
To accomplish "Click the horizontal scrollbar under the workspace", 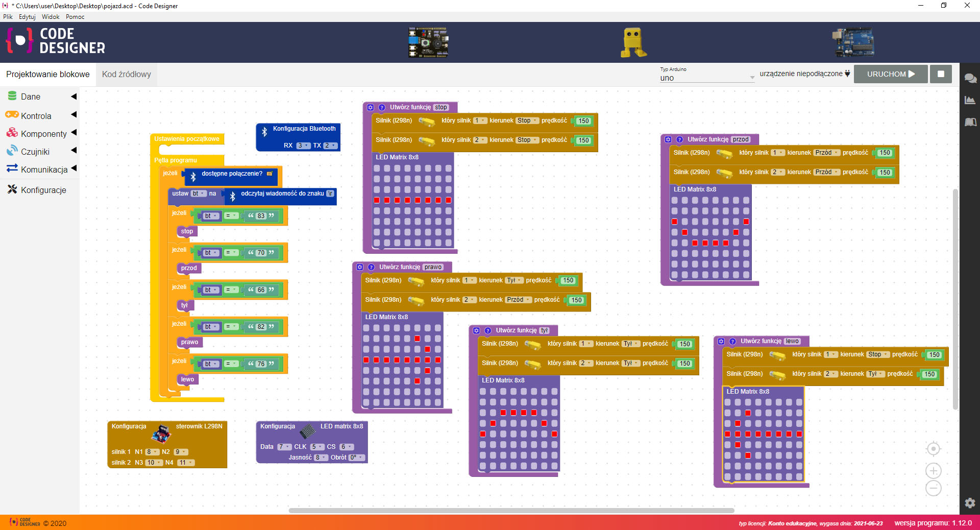I will (511, 511).
